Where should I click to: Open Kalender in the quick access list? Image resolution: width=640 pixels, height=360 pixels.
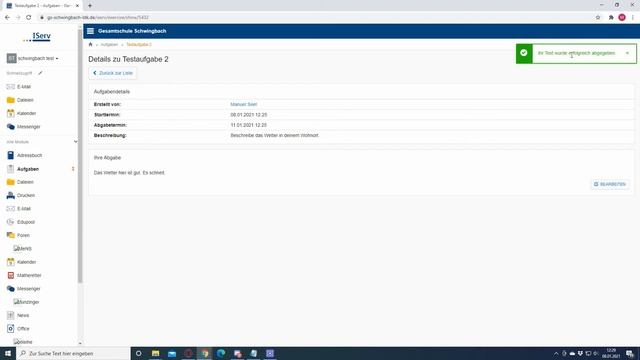coord(26,113)
